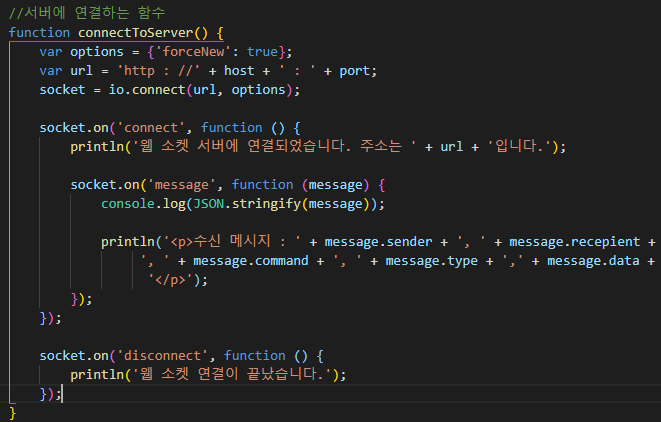The height and width of the screenshot is (422, 661).
Task: Click the 'port' variable in url line
Action: [355, 71]
